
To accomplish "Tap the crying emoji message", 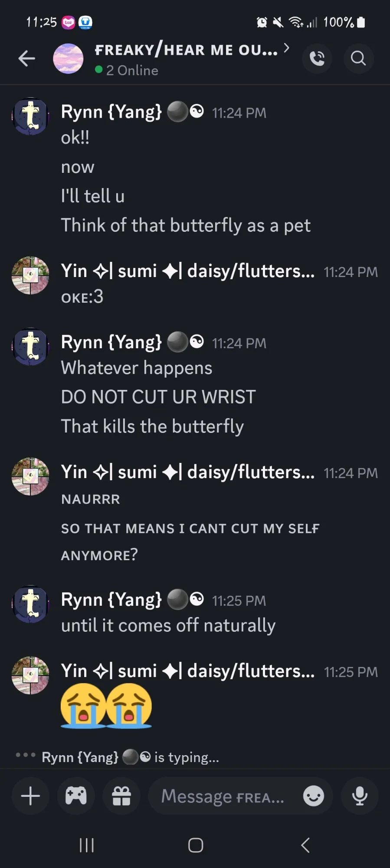I will click(x=107, y=705).
